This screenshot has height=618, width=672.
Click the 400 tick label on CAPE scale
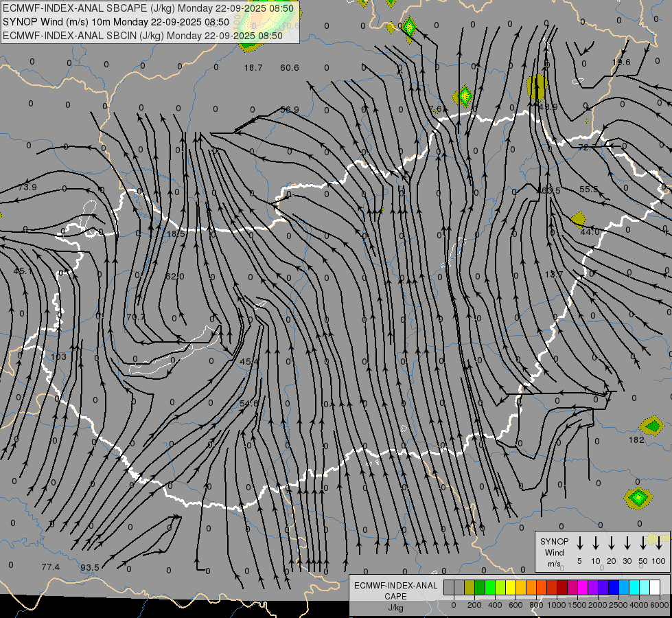click(x=495, y=605)
